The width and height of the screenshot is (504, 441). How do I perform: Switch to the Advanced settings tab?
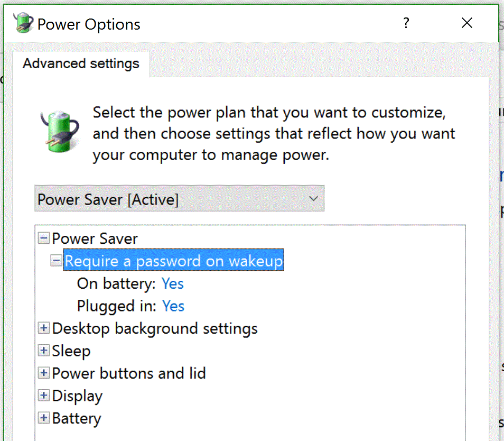[81, 63]
